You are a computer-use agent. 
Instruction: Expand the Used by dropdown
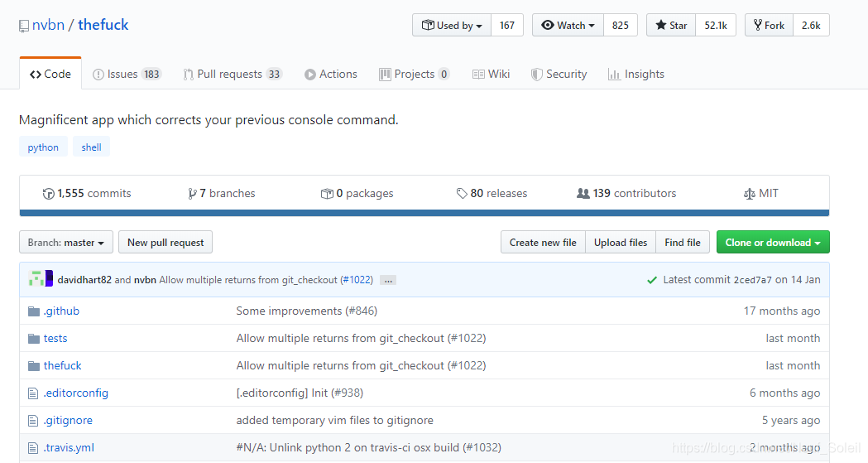click(x=452, y=26)
